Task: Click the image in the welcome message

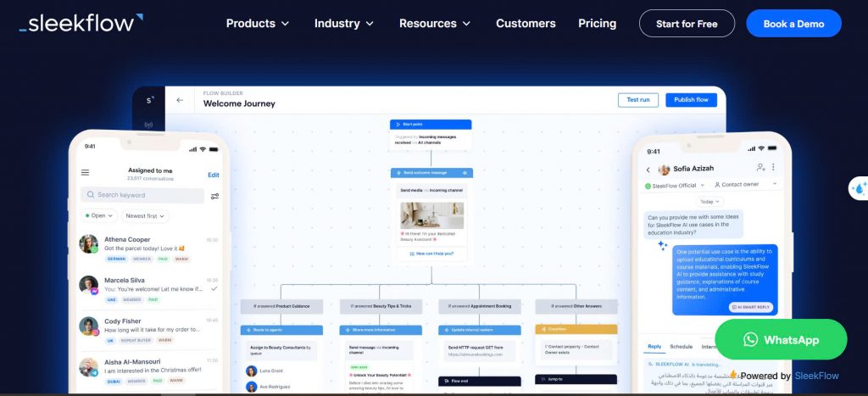Action: [x=431, y=215]
